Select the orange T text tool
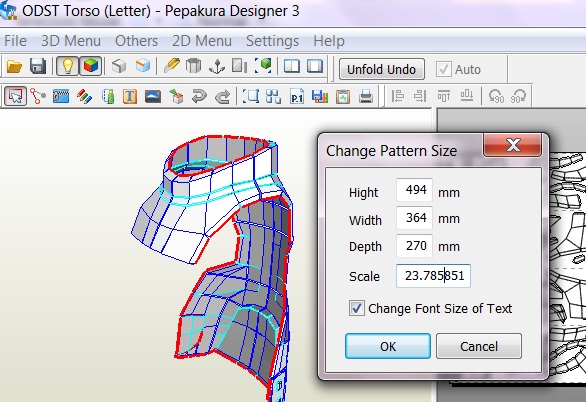Viewport: 586px width, 402px height. tap(130, 96)
